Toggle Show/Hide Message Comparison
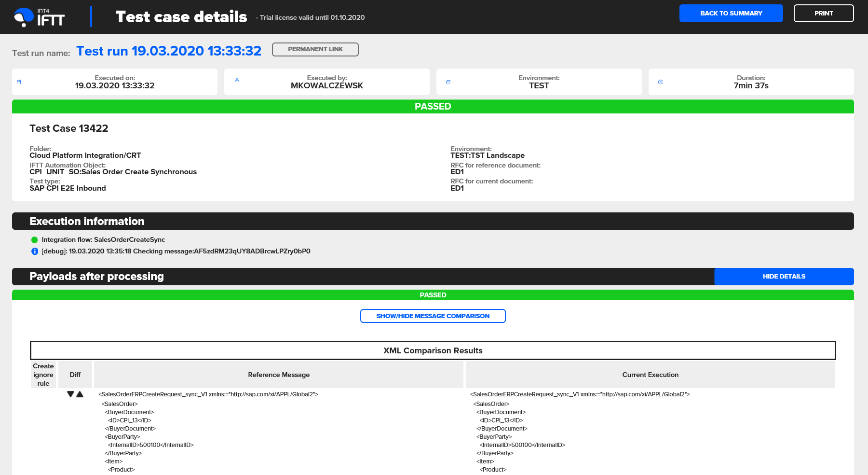The width and height of the screenshot is (868, 475). (x=433, y=316)
